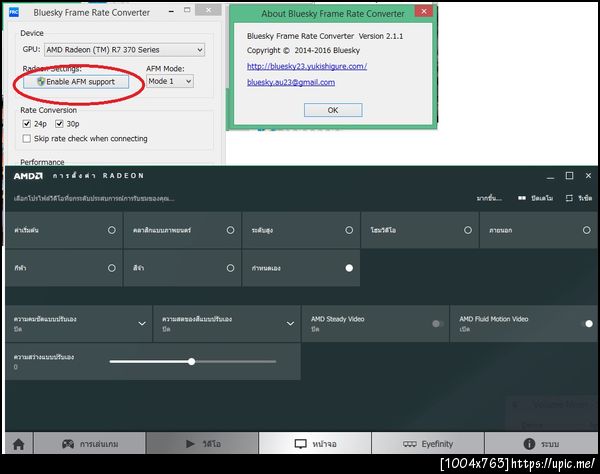
Task: Open the หน้าจอ (Display) tab
Action: 315,444
